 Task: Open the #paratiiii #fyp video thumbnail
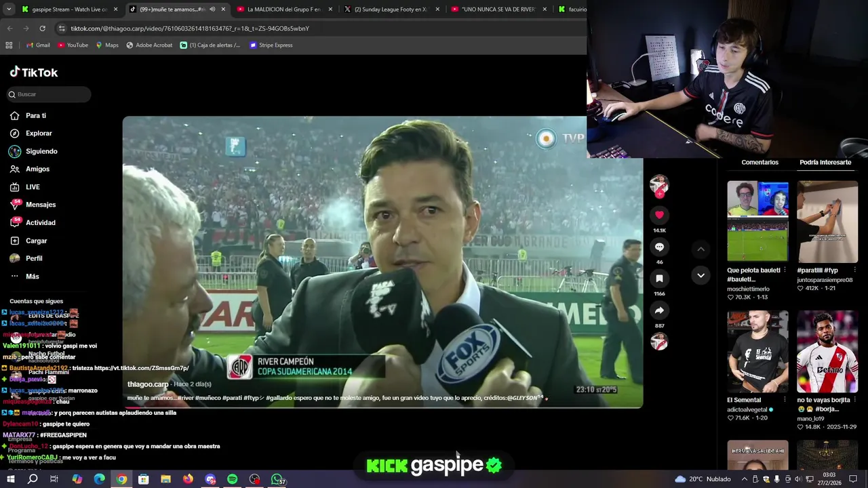pos(827,222)
